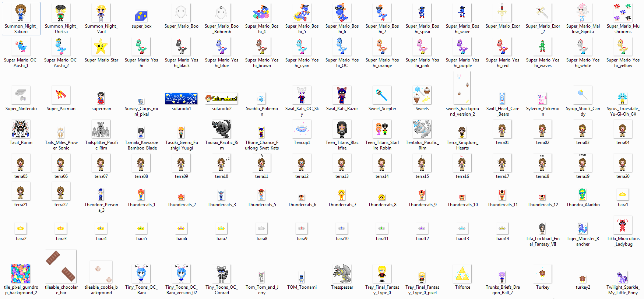Select the Survey_Corps_mini_pixel file name
Viewport: 644px width, 299px height.
tap(141, 112)
